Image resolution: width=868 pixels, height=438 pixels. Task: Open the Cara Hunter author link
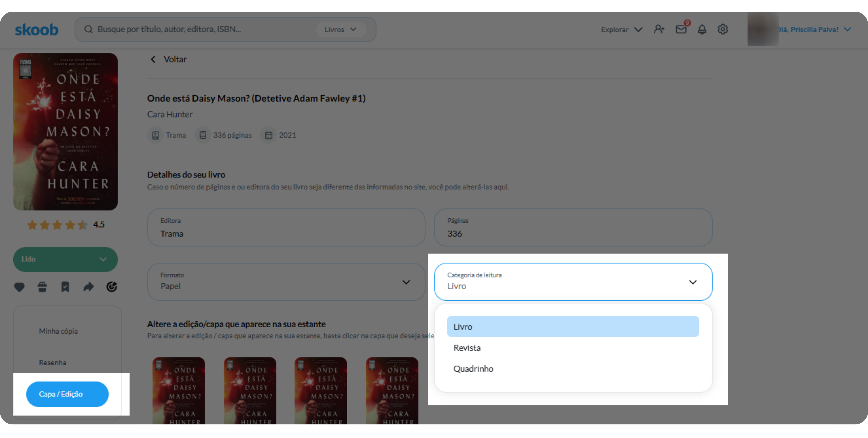tap(170, 114)
